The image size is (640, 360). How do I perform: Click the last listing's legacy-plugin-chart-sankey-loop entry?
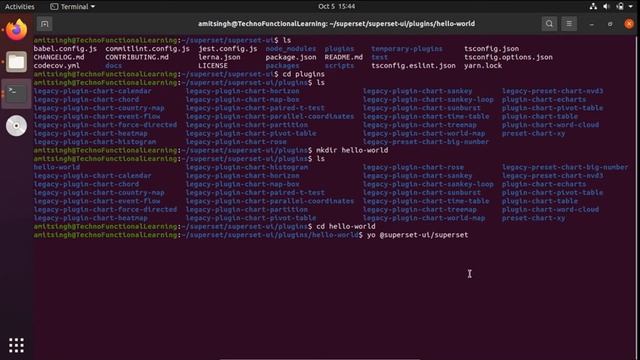click(x=428, y=184)
